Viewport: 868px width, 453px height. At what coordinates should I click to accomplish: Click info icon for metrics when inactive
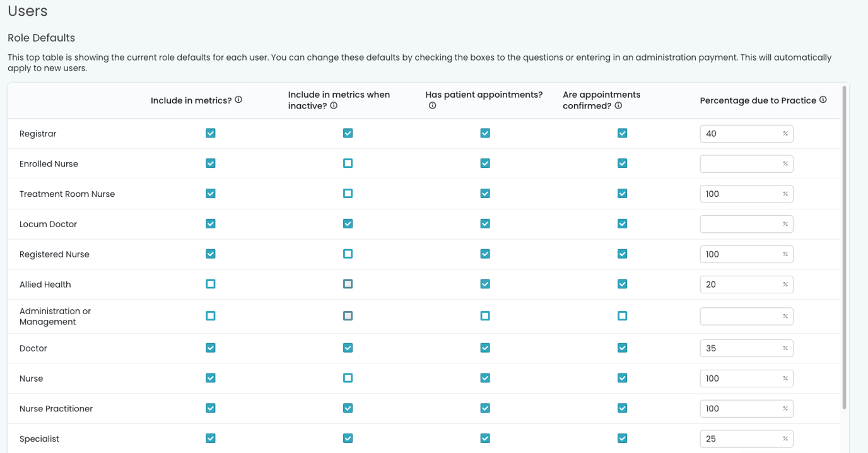(334, 105)
